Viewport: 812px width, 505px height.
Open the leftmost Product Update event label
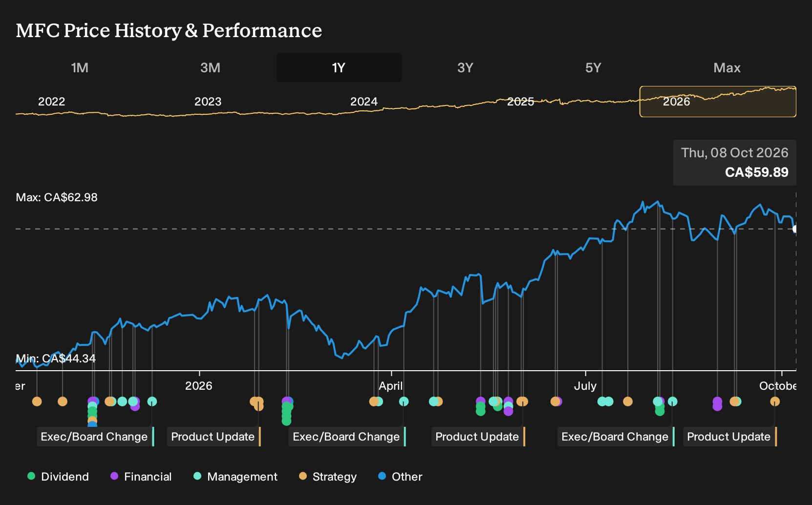pyautogui.click(x=214, y=437)
